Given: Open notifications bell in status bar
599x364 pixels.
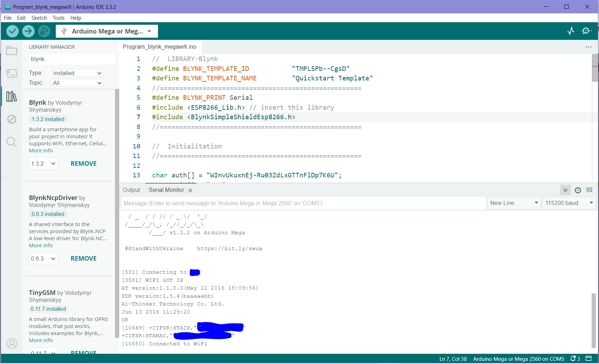Looking at the screenshot, I should pos(575,359).
